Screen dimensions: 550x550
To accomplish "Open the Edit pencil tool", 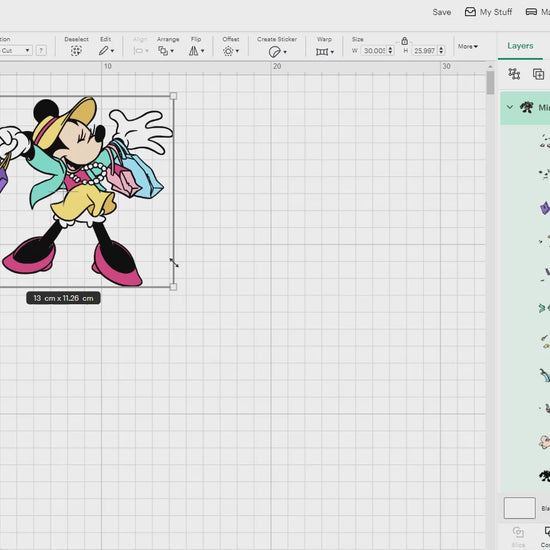I will pos(106,51).
